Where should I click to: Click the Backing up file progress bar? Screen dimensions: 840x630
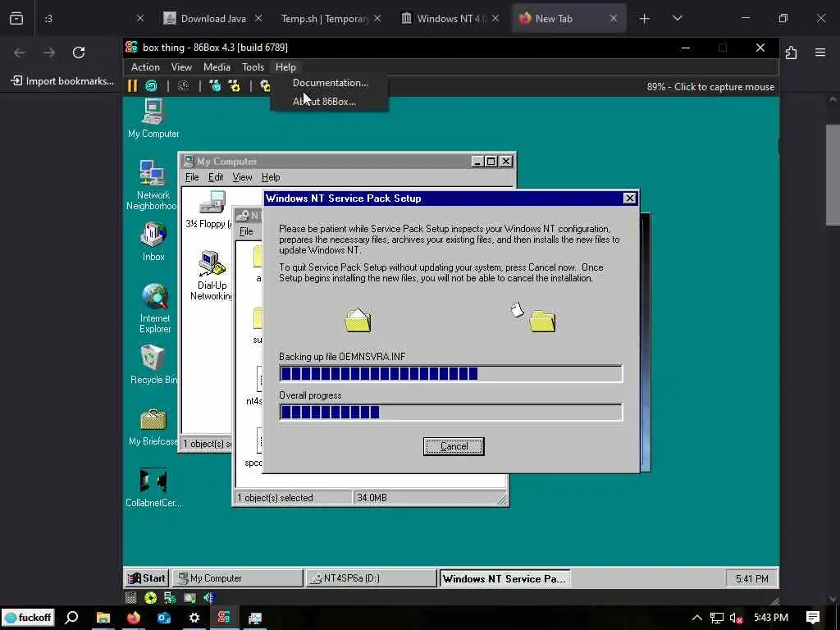(x=450, y=373)
